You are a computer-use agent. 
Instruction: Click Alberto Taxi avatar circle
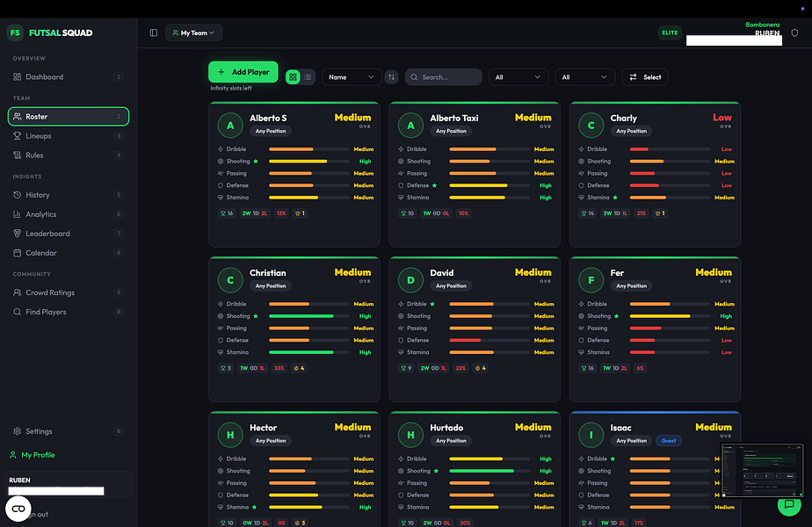click(410, 126)
